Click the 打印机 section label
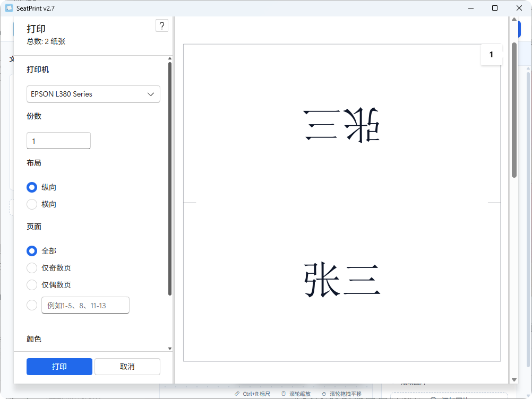 (x=38, y=70)
